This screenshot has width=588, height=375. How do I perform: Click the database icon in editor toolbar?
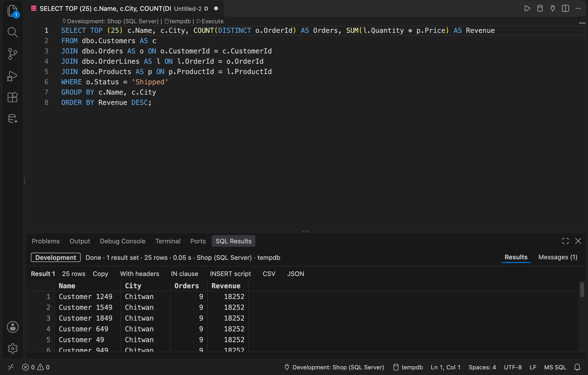(x=540, y=8)
